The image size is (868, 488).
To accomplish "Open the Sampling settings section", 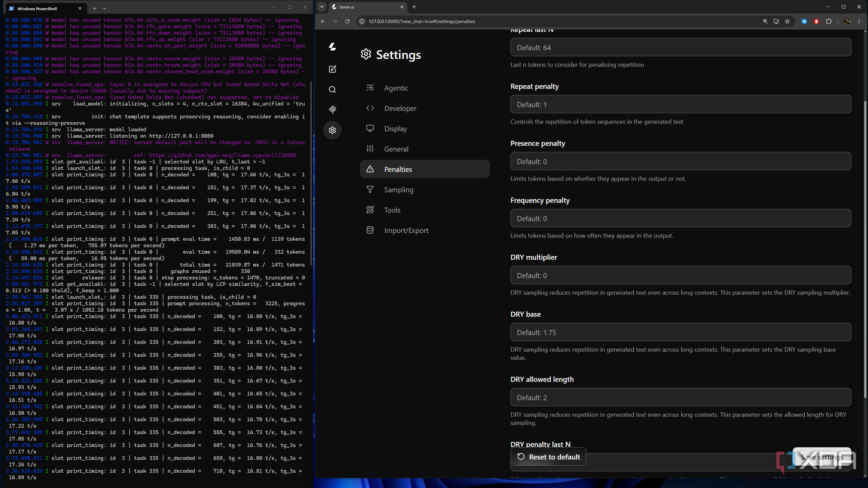I will click(425, 190).
